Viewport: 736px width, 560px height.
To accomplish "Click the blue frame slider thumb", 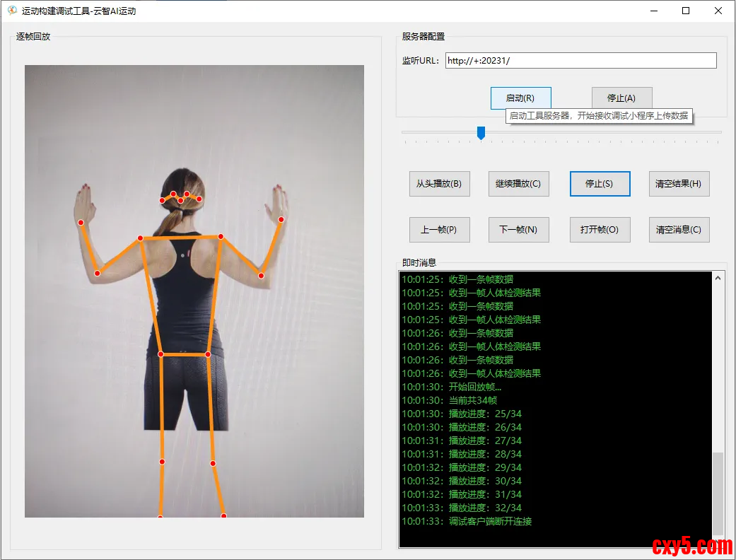I will pyautogui.click(x=481, y=132).
